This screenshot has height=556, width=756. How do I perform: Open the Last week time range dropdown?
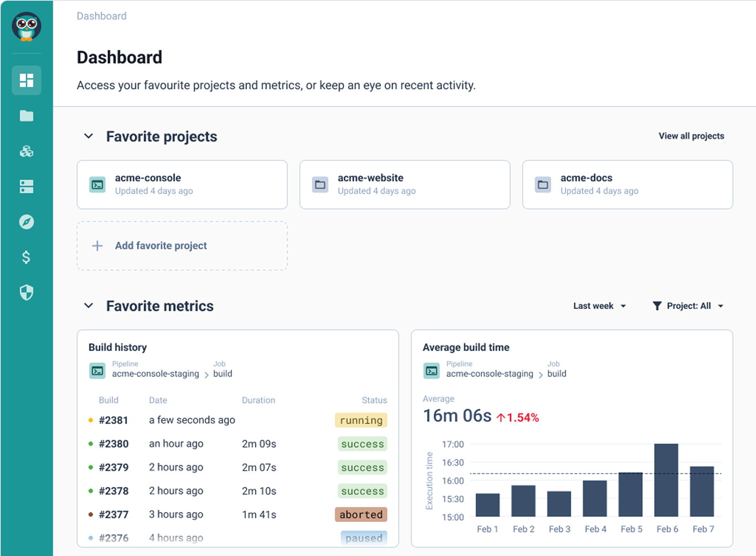[x=600, y=306]
